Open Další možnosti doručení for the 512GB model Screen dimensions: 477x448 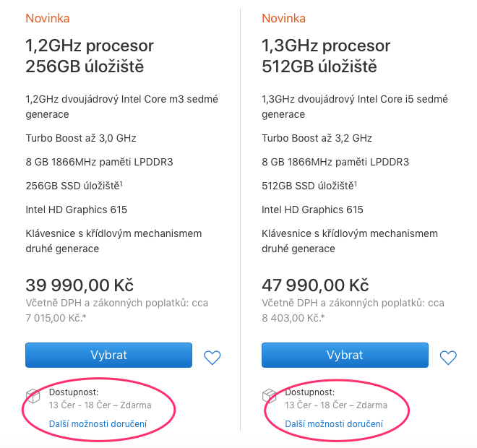coord(334,423)
